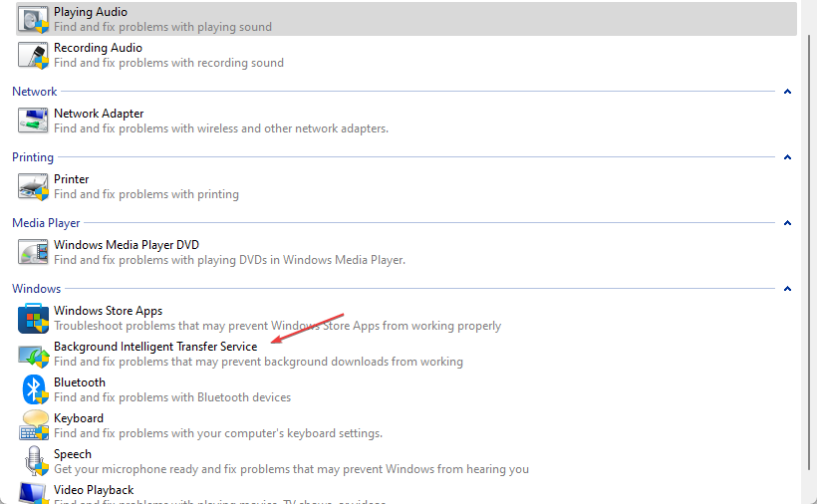
Task: Click the Printing group heading
Action: click(x=33, y=157)
